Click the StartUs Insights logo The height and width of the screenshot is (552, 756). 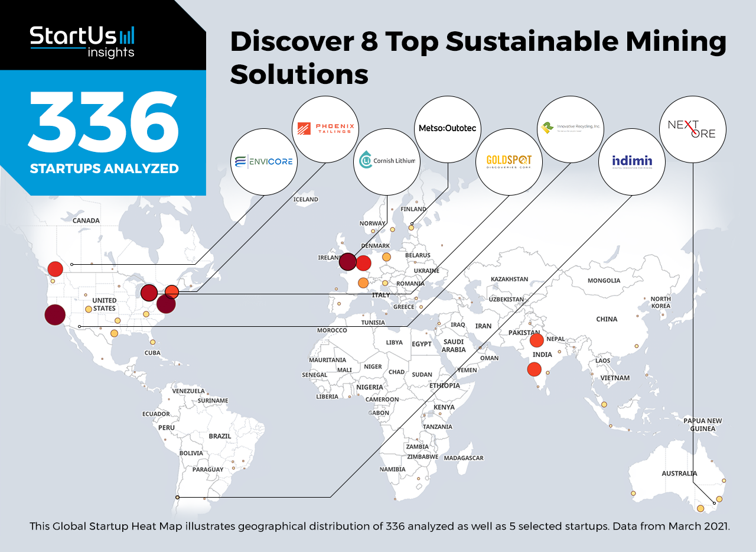(83, 41)
